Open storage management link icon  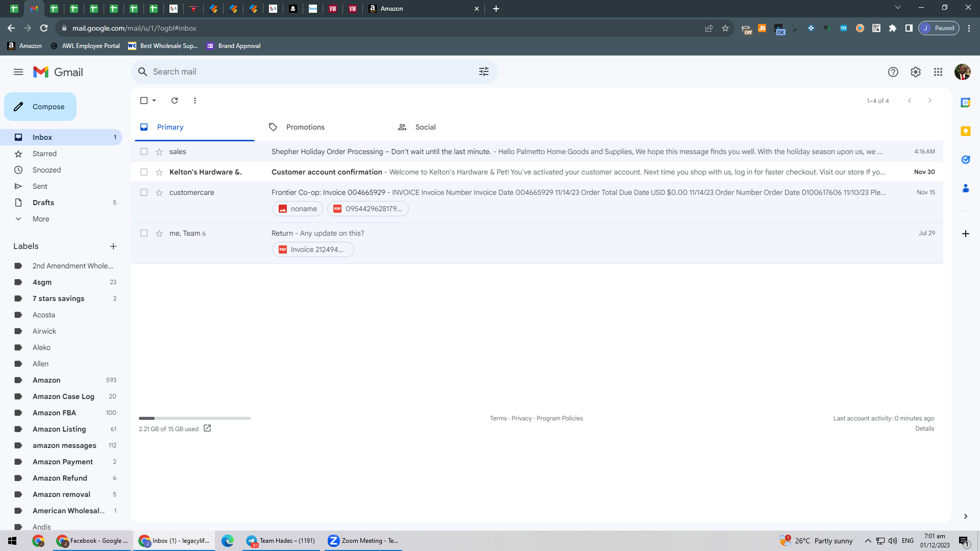207,428
